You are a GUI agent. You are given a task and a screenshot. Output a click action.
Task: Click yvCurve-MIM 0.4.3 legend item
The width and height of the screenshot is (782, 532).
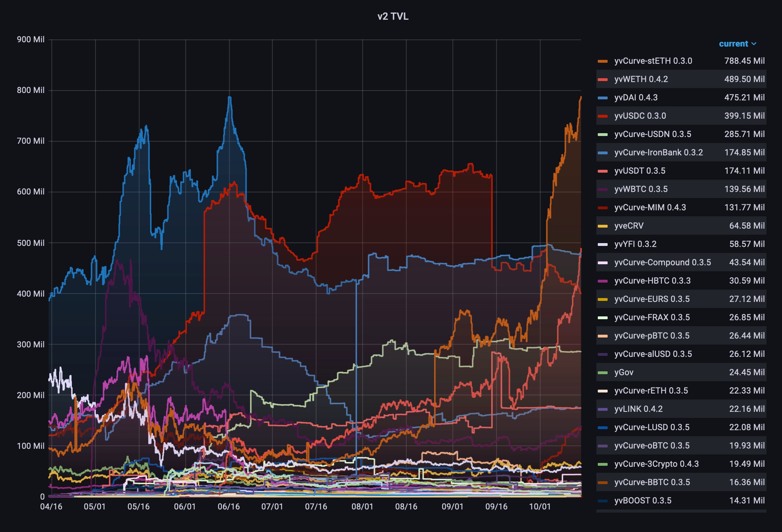(650, 208)
